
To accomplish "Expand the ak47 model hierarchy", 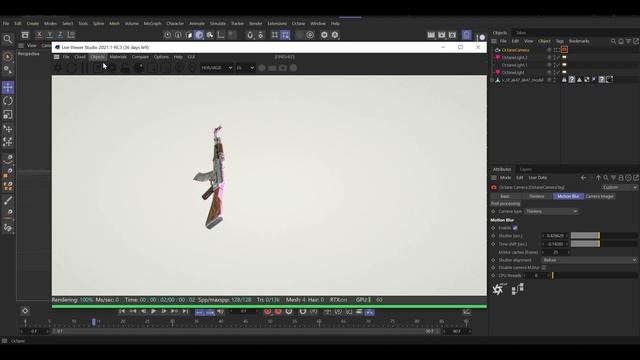I will coord(492,80).
